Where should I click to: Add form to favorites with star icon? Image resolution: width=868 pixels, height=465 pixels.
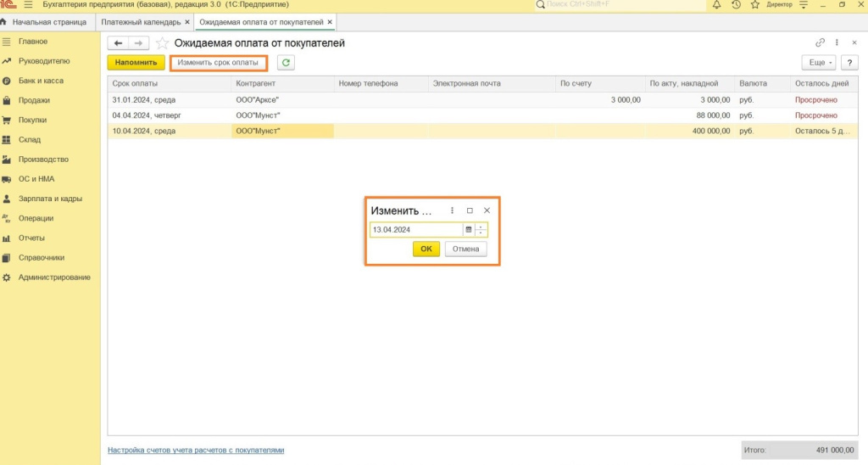click(x=162, y=43)
